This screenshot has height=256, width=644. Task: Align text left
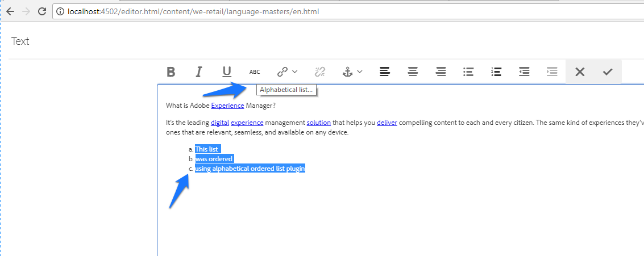(x=384, y=72)
